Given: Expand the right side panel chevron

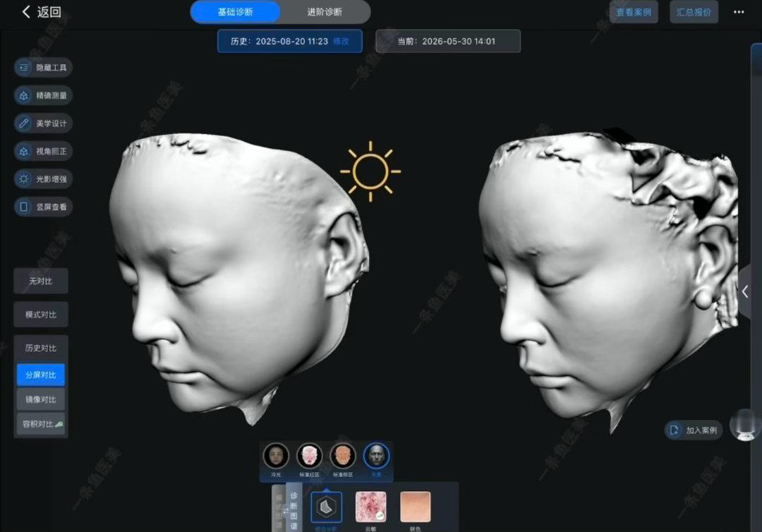Looking at the screenshot, I should point(746,291).
